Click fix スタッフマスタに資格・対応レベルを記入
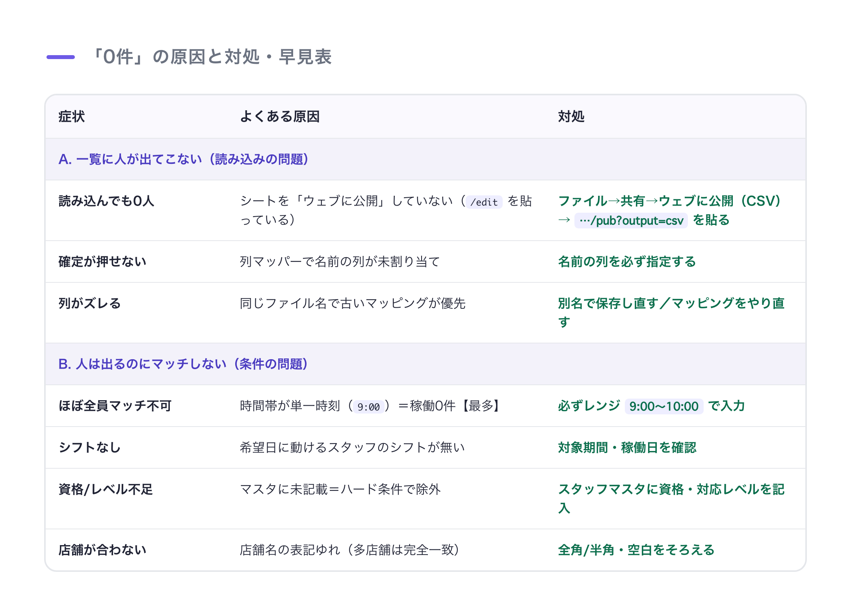The height and width of the screenshot is (616, 851). 671,499
